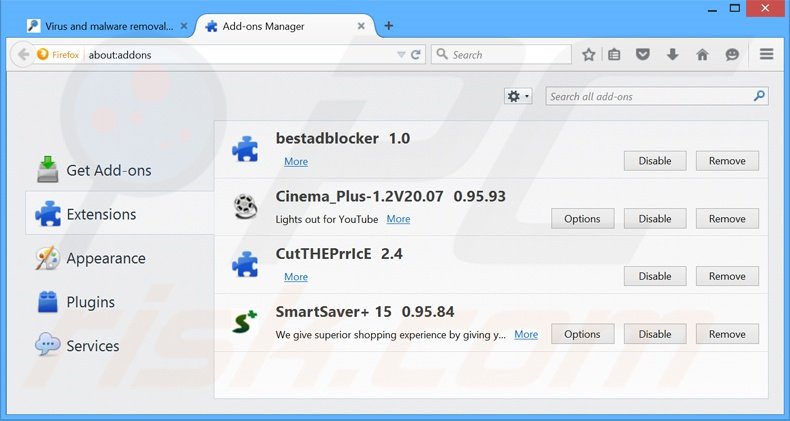Open a new tab with plus button
Image resolution: width=790 pixels, height=421 pixels.
pos(388,25)
